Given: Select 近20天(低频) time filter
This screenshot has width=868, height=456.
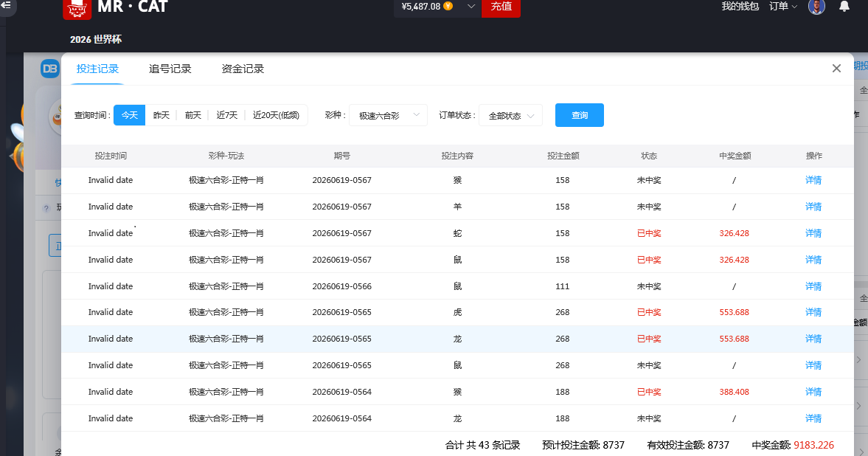Looking at the screenshot, I should point(277,115).
